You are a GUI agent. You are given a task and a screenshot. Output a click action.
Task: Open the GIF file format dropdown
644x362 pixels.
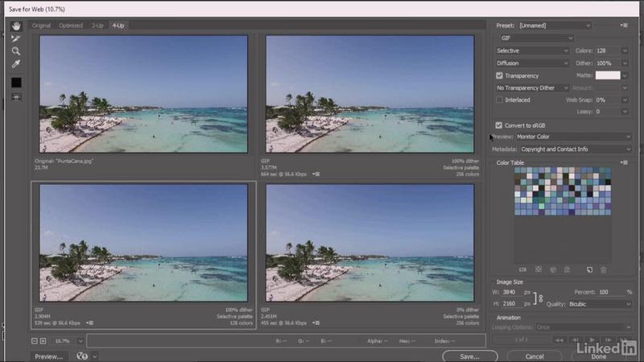[536, 38]
